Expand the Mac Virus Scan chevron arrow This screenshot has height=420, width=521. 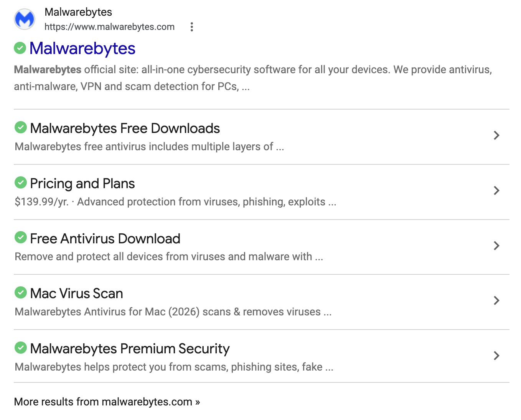[496, 300]
